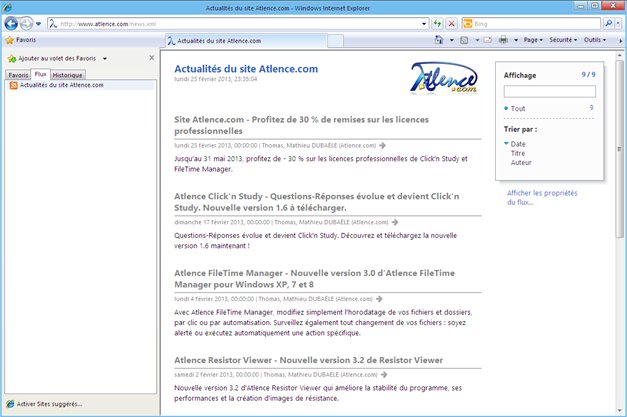Open a new blank tab
The width and height of the screenshot is (627, 417).
click(335, 41)
